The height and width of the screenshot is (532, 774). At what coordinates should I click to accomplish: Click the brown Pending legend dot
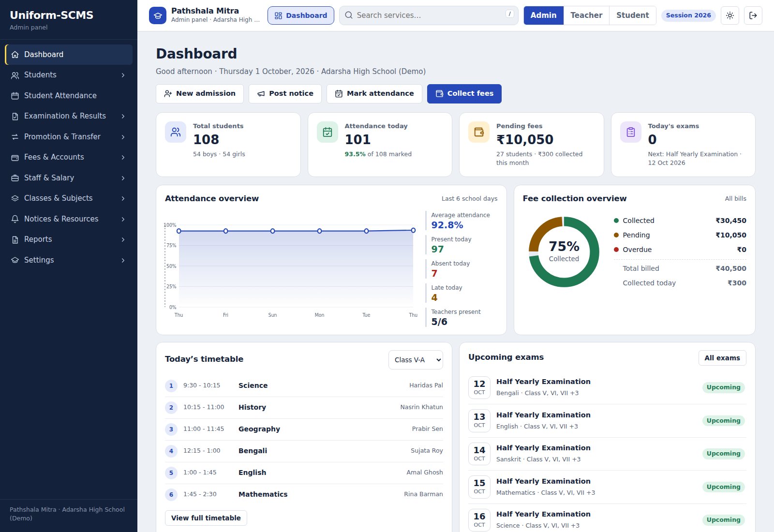(616, 235)
